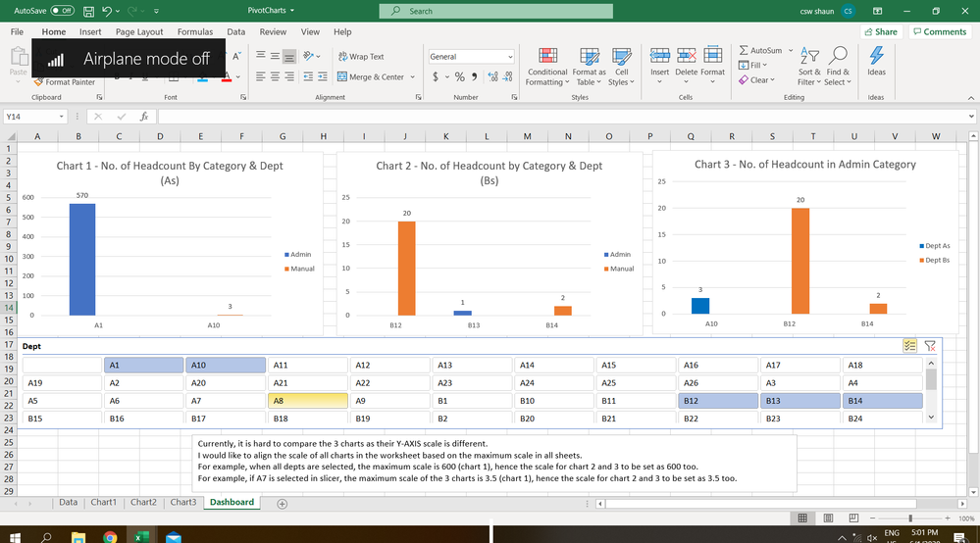
Task: Click Share button
Action: point(881,31)
